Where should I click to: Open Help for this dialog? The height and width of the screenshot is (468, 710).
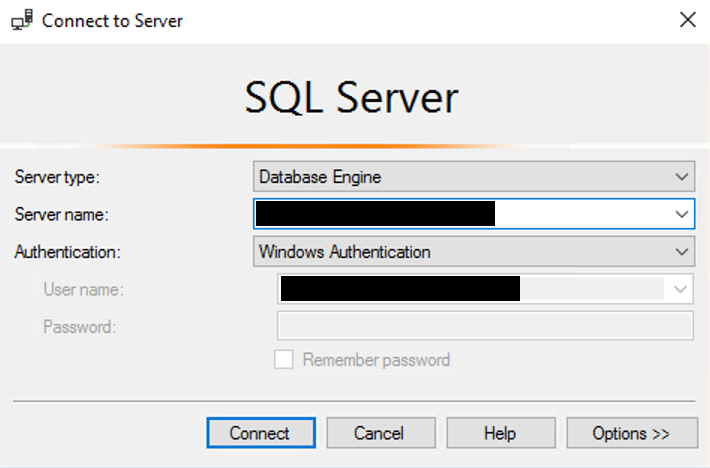[501, 433]
